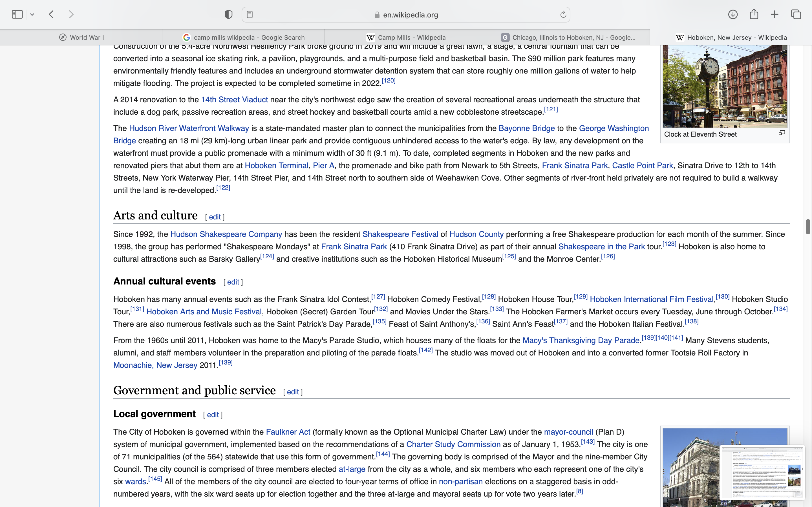Click the vertical page scrollbar handle

pos(808,227)
